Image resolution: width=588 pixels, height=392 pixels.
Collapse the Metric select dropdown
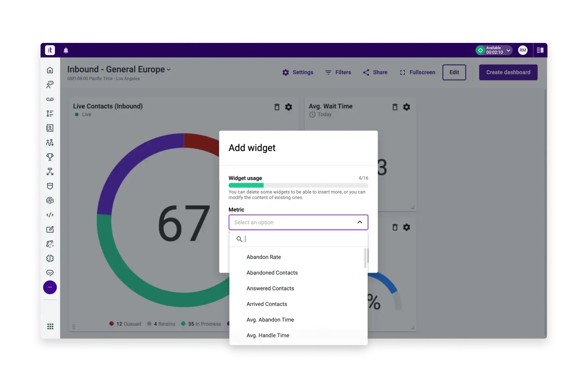pos(360,222)
